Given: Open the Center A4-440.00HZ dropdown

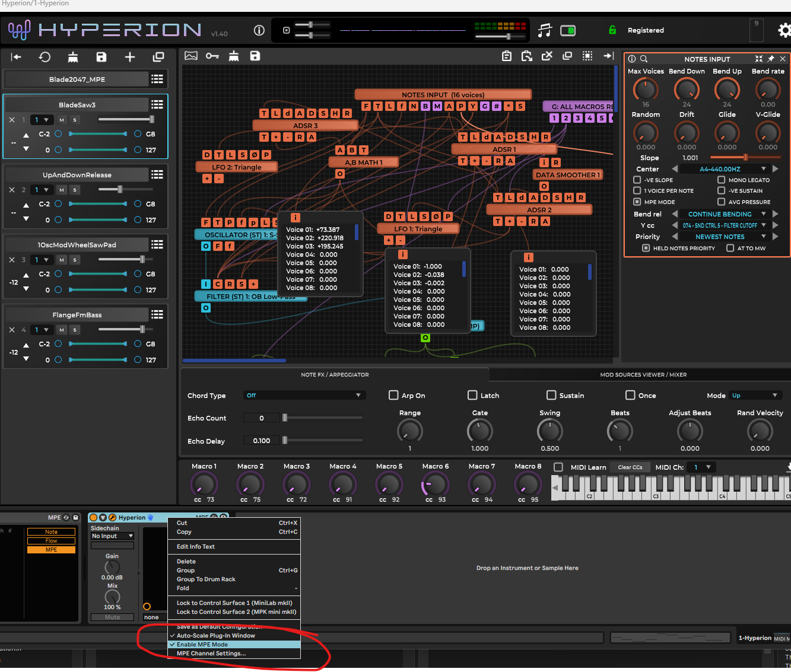Looking at the screenshot, I should (x=725, y=169).
